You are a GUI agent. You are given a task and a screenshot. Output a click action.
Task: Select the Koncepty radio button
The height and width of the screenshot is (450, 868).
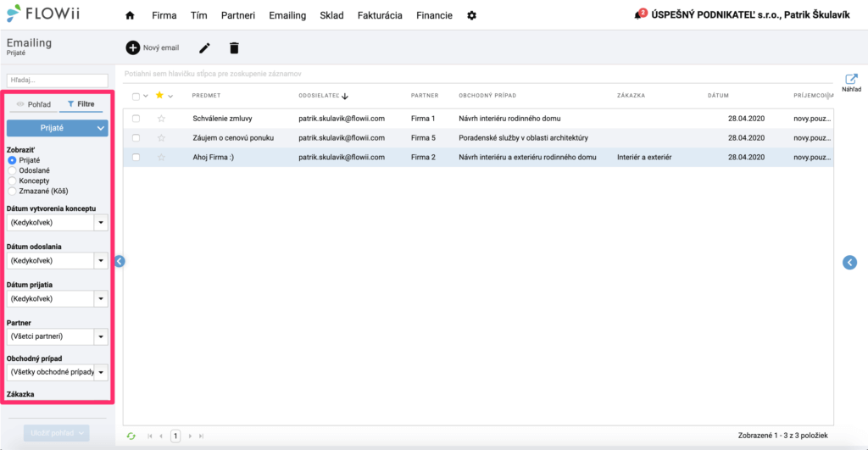tap(12, 181)
